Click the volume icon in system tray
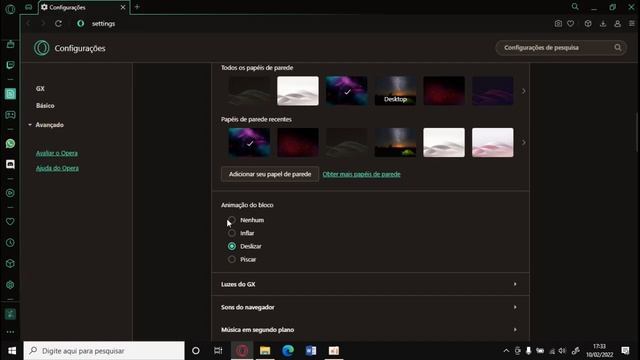Screen dimensions: 640x360 [562, 351]
